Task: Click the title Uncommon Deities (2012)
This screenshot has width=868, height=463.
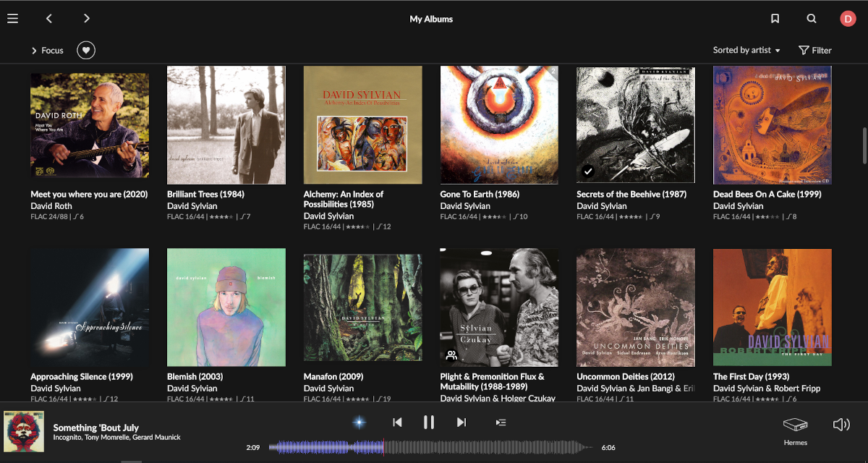Action: (626, 377)
